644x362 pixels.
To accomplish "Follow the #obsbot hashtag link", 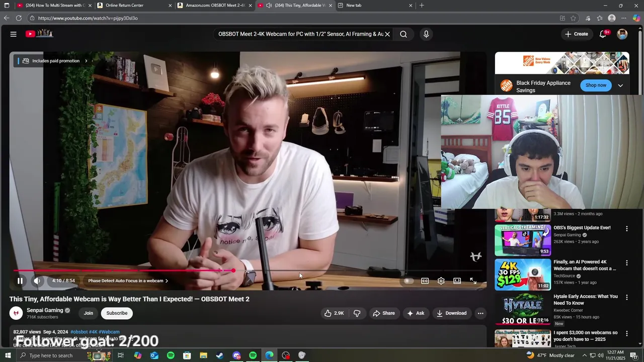I will click(x=79, y=332).
